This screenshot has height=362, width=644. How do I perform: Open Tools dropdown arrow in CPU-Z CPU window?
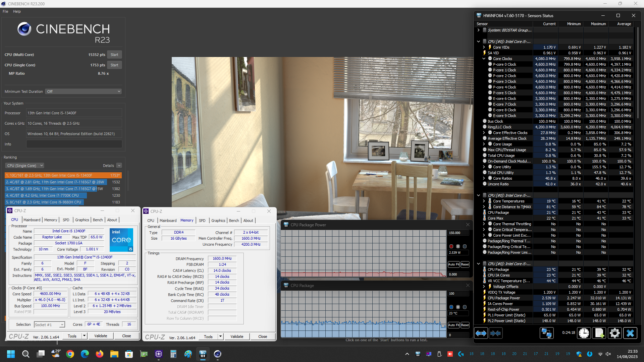click(84, 336)
